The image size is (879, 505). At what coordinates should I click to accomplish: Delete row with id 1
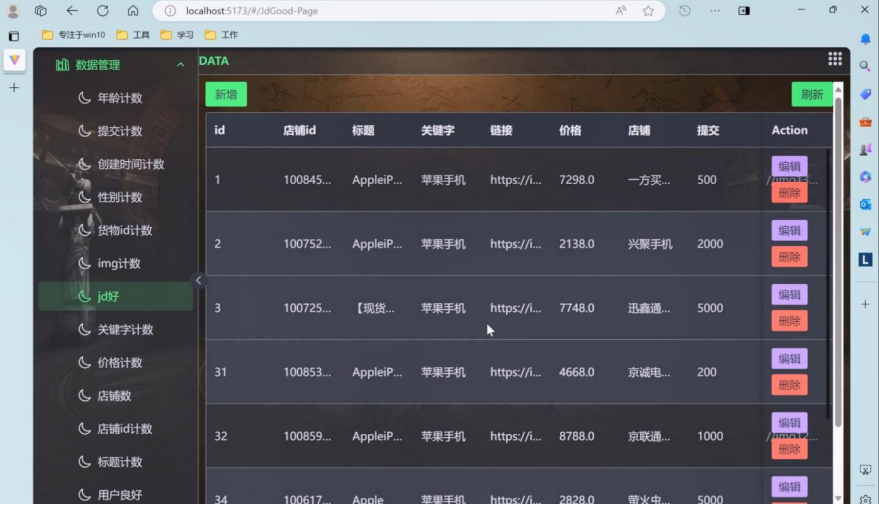[789, 193]
